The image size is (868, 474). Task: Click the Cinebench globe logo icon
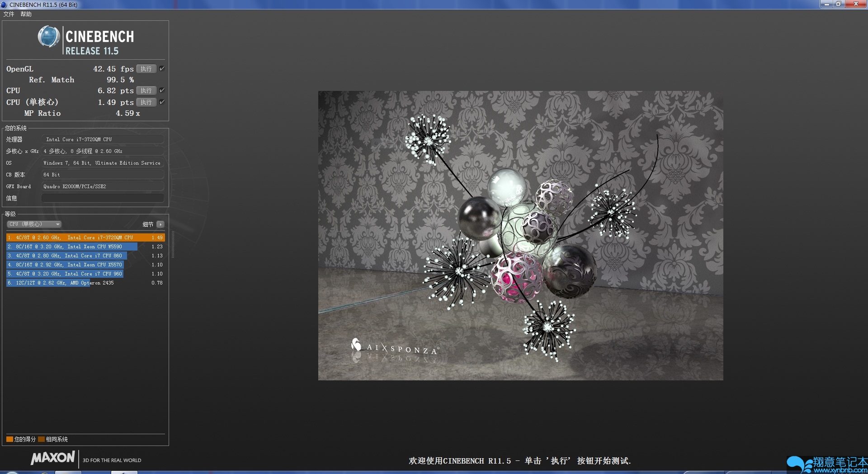(48, 37)
